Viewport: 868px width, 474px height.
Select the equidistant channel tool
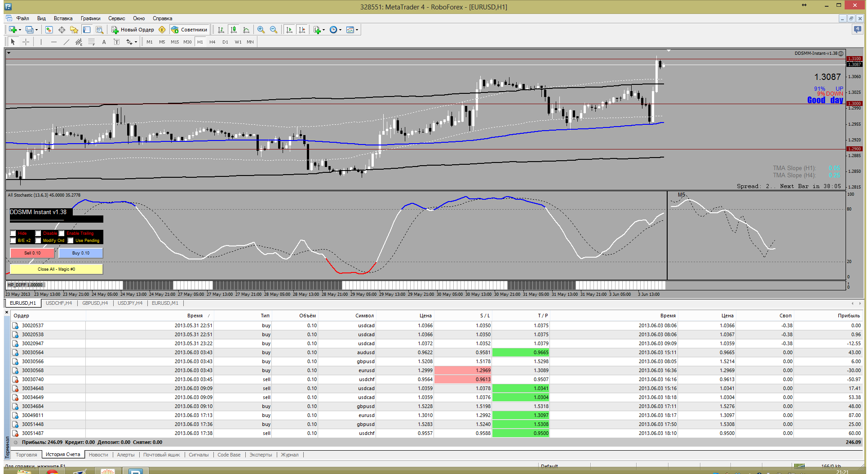coord(79,42)
